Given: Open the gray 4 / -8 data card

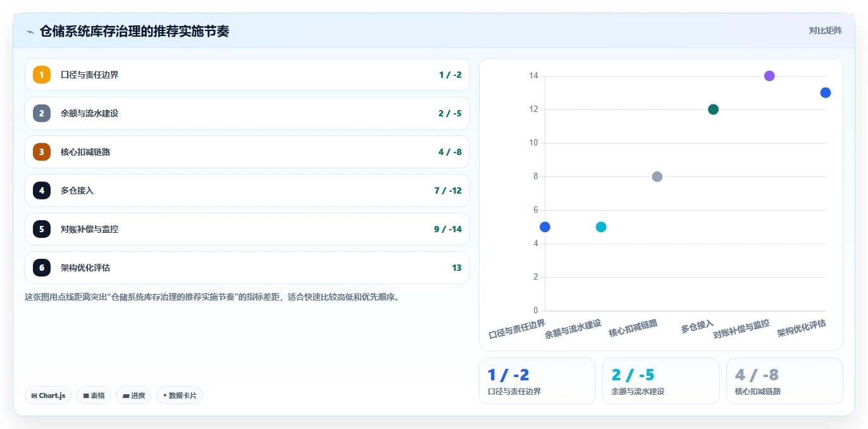Looking at the screenshot, I should point(784,381).
